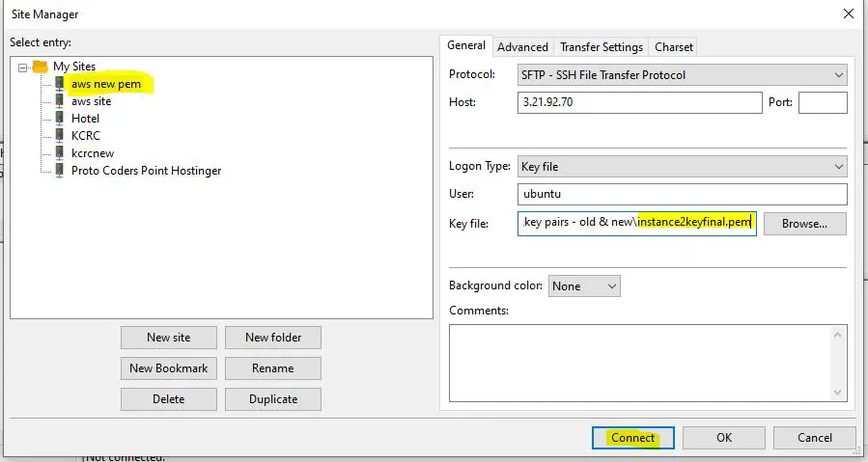Image resolution: width=868 pixels, height=462 pixels.
Task: Click the Comments scrollbar up arrow
Action: [837, 335]
